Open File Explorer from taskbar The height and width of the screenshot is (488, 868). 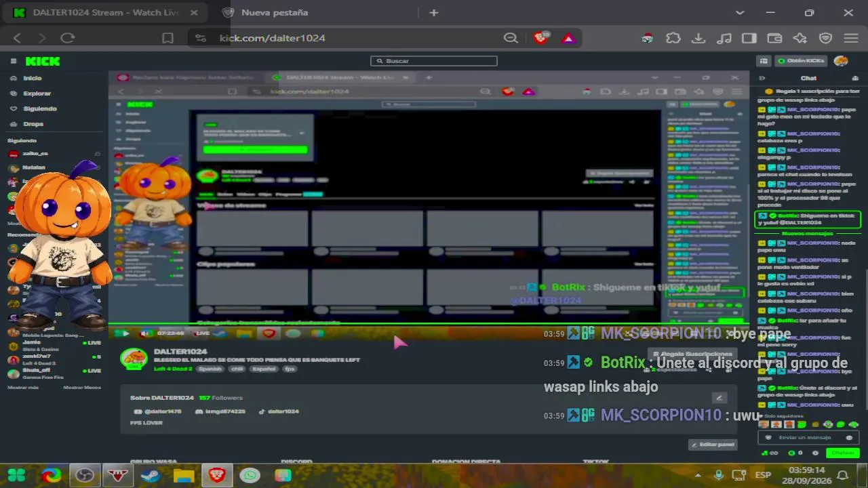point(184,475)
